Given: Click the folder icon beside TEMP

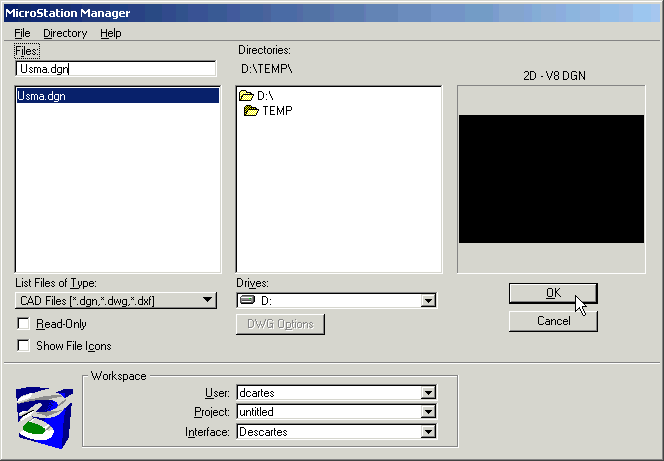Looking at the screenshot, I should 251,111.
